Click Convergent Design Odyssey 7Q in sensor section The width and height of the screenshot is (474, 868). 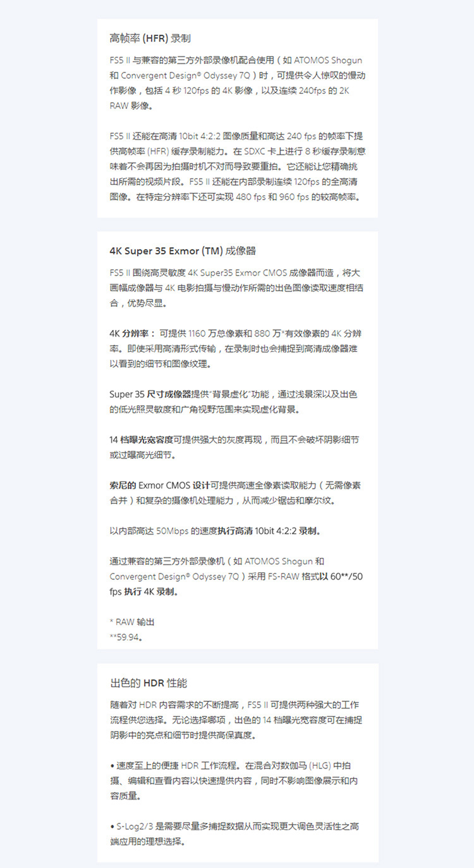click(x=174, y=576)
